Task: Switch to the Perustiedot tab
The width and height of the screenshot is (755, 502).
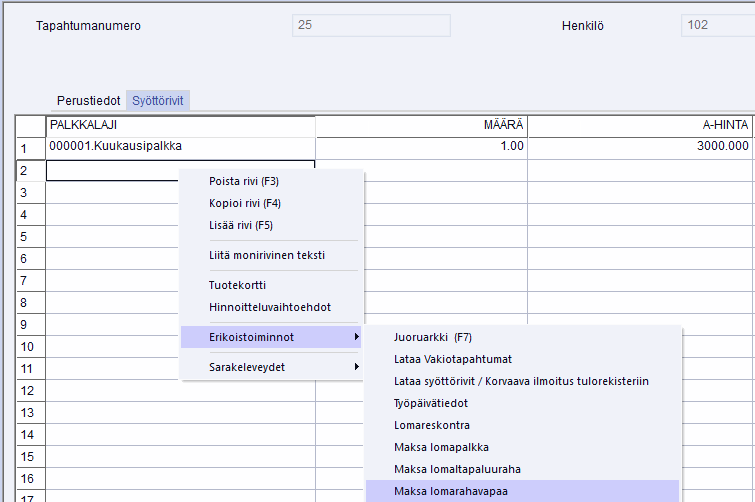Action: coord(89,101)
